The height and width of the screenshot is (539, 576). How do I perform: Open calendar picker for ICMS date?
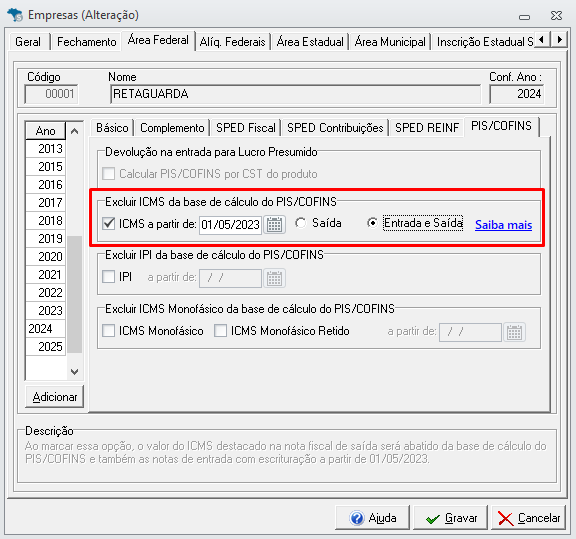point(274,224)
